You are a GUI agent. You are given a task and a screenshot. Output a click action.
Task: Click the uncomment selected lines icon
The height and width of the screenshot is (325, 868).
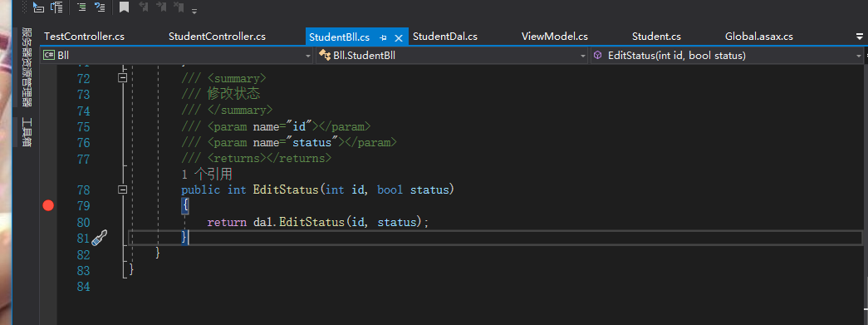[x=100, y=7]
